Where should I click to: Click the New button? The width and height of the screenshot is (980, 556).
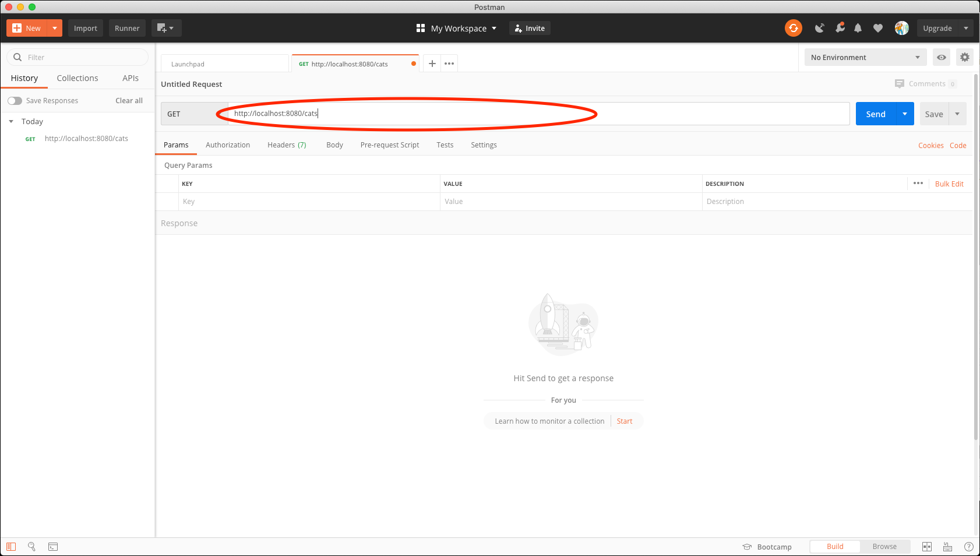pos(27,28)
